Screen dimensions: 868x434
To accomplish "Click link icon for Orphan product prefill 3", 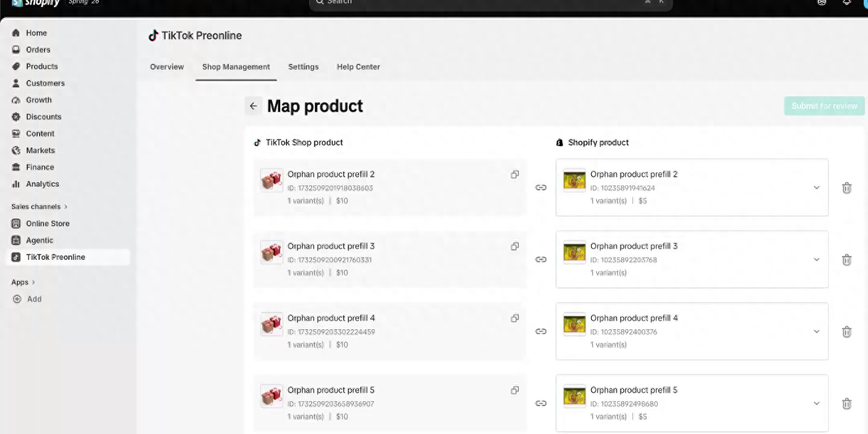I will coord(541,260).
